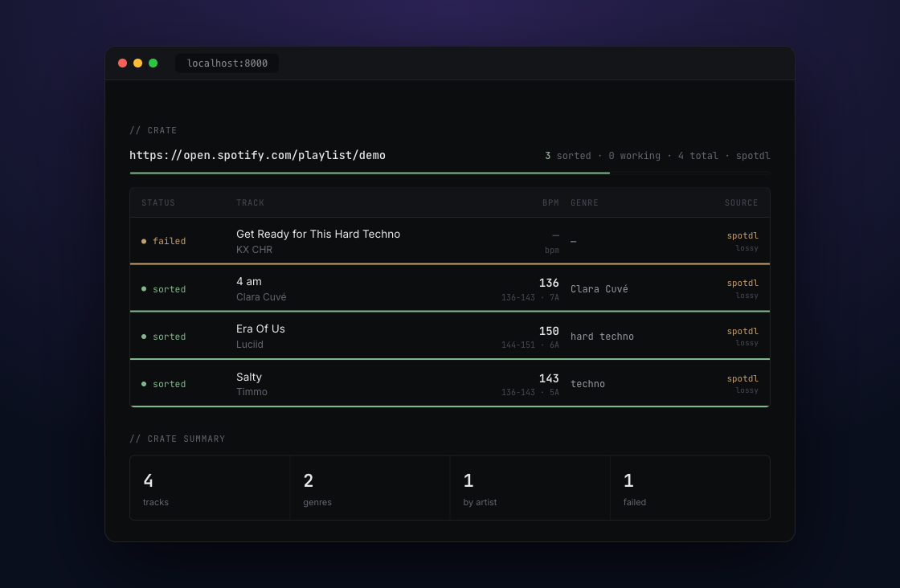
Task: Click Clara Cuvé in the genre column
Action: pos(599,289)
